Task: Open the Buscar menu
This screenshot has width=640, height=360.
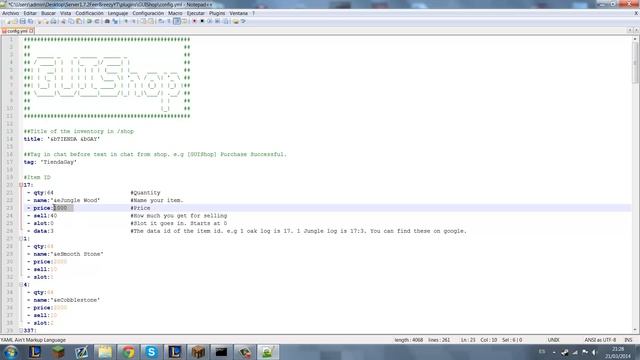Action: (x=48, y=13)
